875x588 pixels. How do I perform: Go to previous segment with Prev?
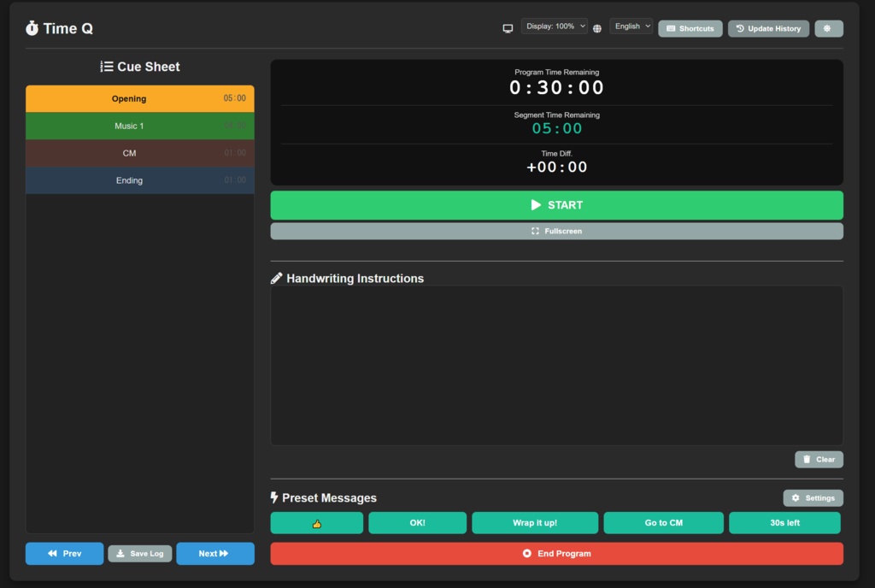65,554
